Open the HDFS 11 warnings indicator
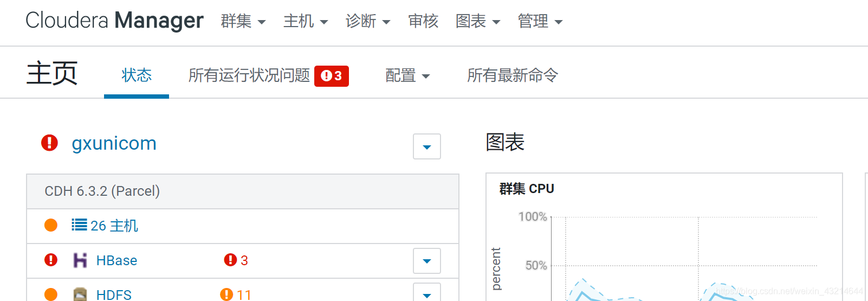The width and height of the screenshot is (868, 301). pyautogui.click(x=236, y=294)
